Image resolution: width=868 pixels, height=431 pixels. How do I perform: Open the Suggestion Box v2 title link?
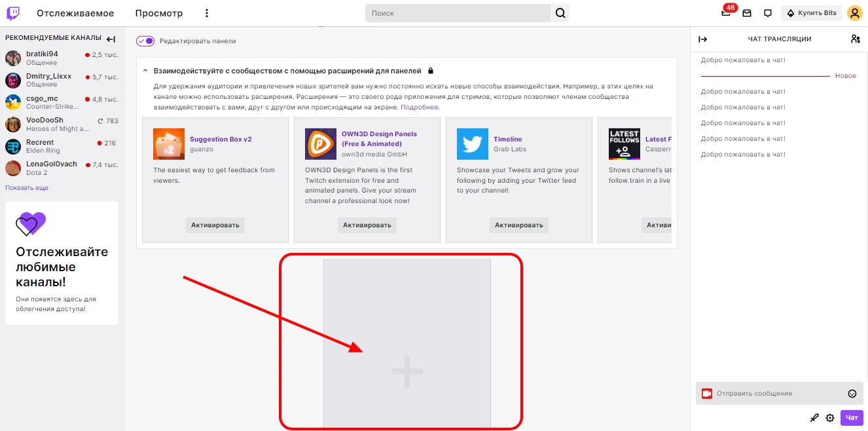click(x=221, y=139)
